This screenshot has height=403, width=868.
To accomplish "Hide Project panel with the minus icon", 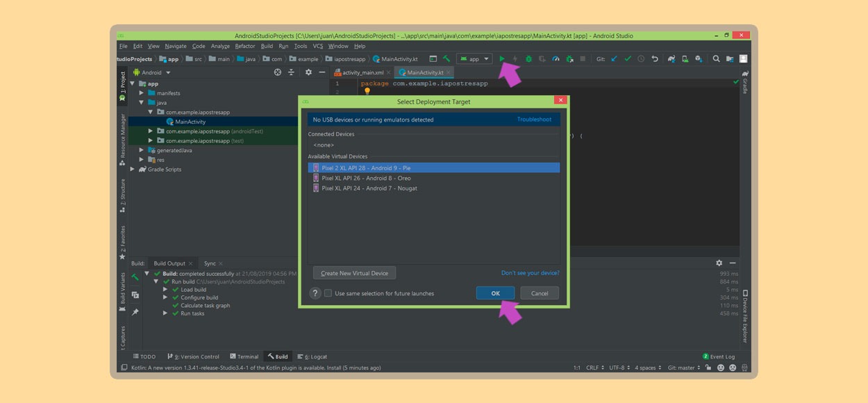I will [x=322, y=72].
